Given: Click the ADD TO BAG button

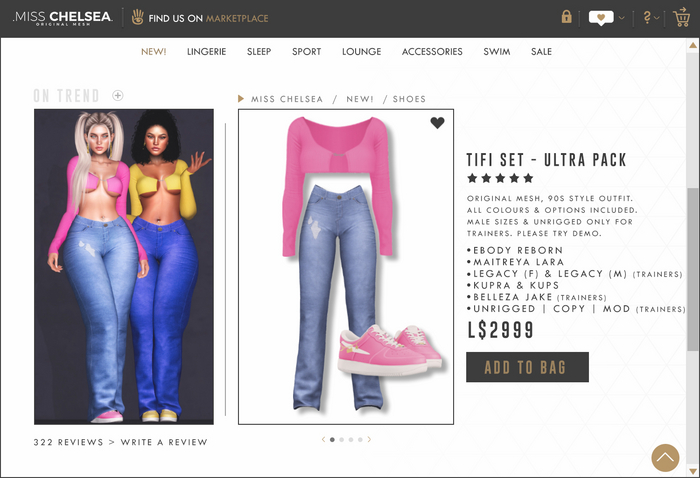Looking at the screenshot, I should [527, 367].
